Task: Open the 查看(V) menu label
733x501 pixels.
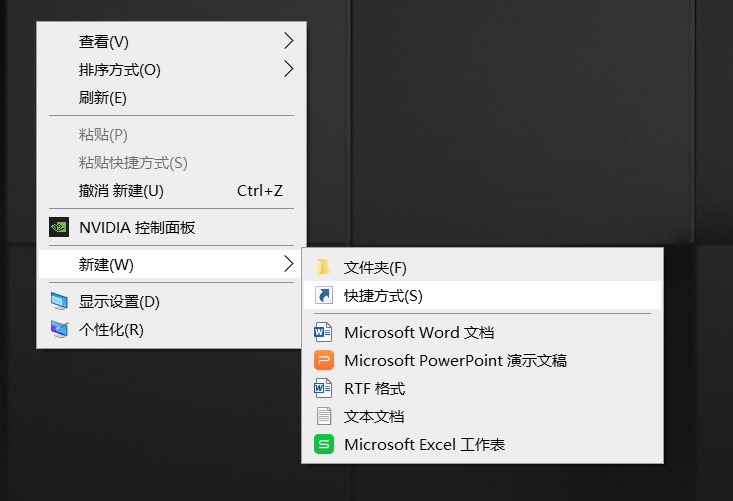Action: click(104, 42)
